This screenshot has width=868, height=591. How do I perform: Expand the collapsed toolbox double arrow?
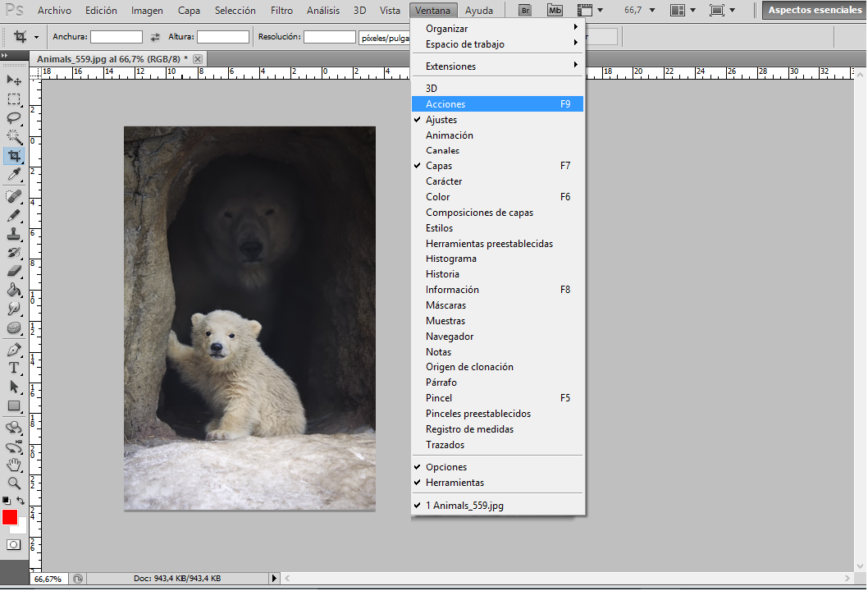[4, 55]
